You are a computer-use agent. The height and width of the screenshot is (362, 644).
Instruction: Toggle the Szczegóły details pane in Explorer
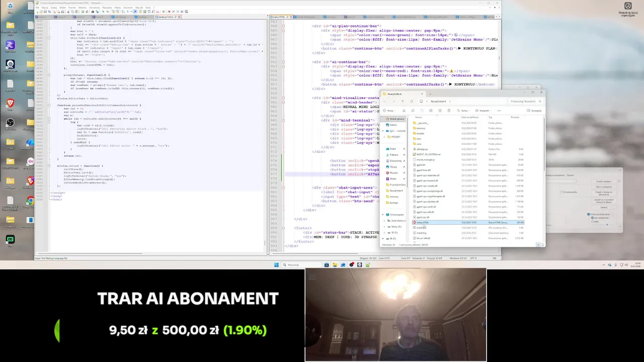[x=534, y=111]
